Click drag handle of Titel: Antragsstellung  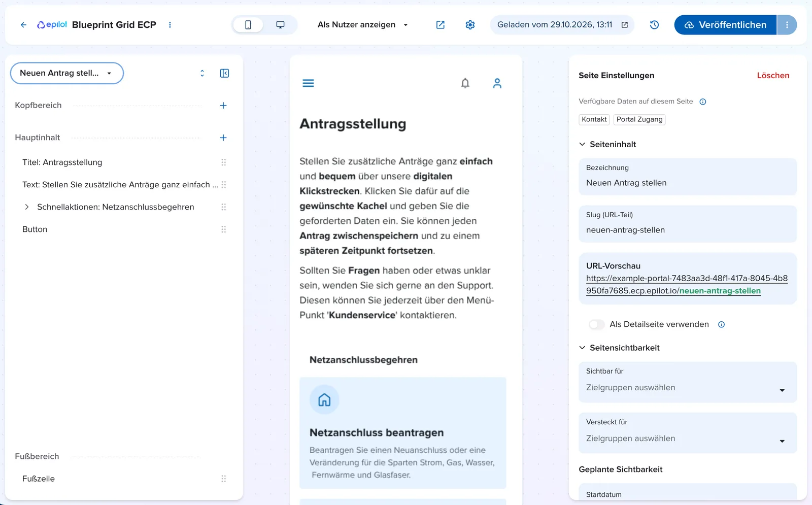pyautogui.click(x=224, y=162)
